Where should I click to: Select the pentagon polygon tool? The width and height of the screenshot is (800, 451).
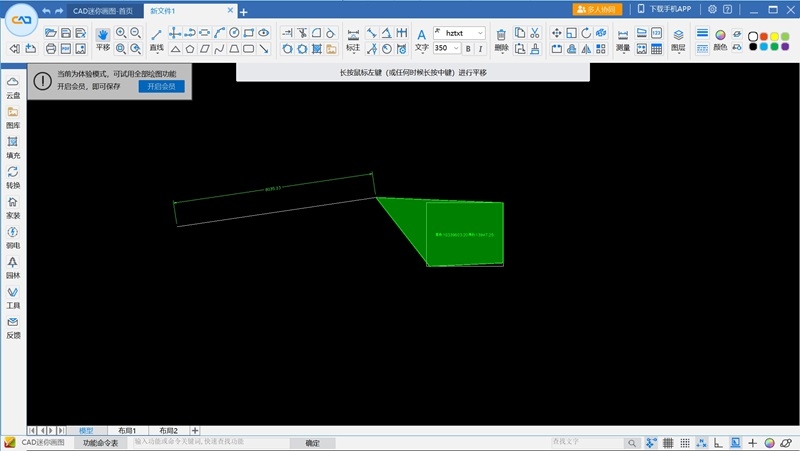190,49
